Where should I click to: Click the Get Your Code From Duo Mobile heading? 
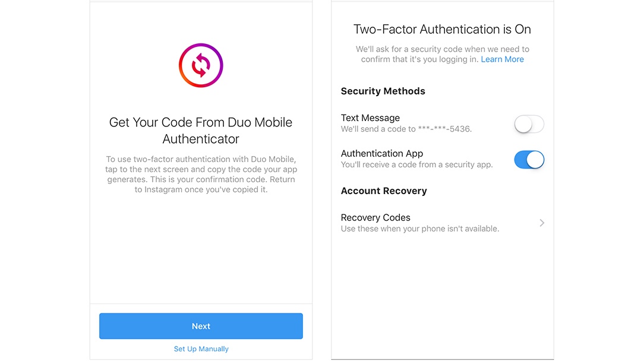(201, 131)
